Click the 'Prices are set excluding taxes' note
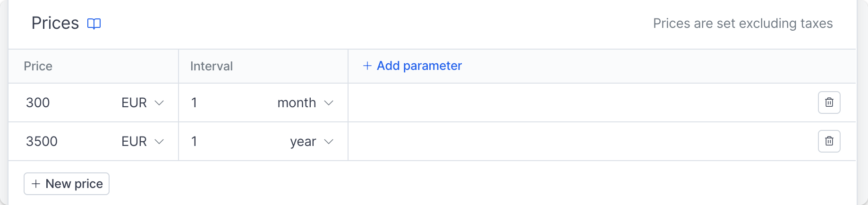 pyautogui.click(x=743, y=24)
